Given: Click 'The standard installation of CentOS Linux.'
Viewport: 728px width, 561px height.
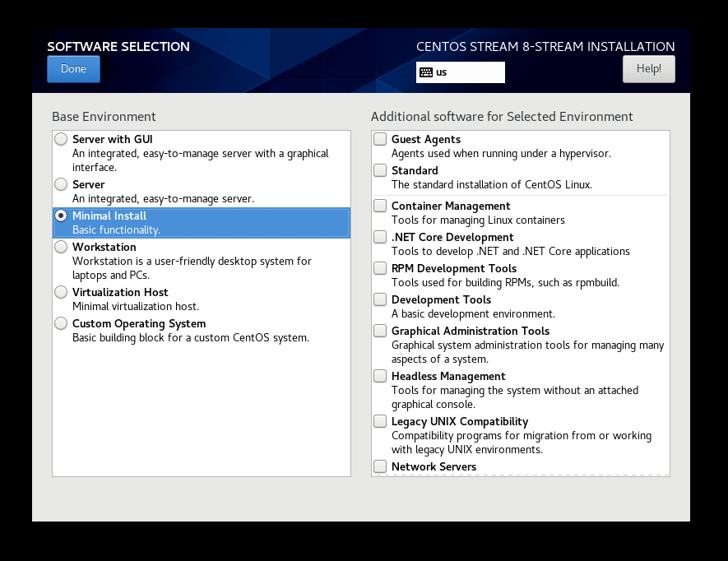Looking at the screenshot, I should point(492,185).
